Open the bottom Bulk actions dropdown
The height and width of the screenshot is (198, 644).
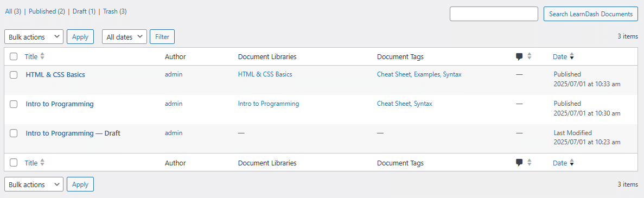(x=34, y=184)
